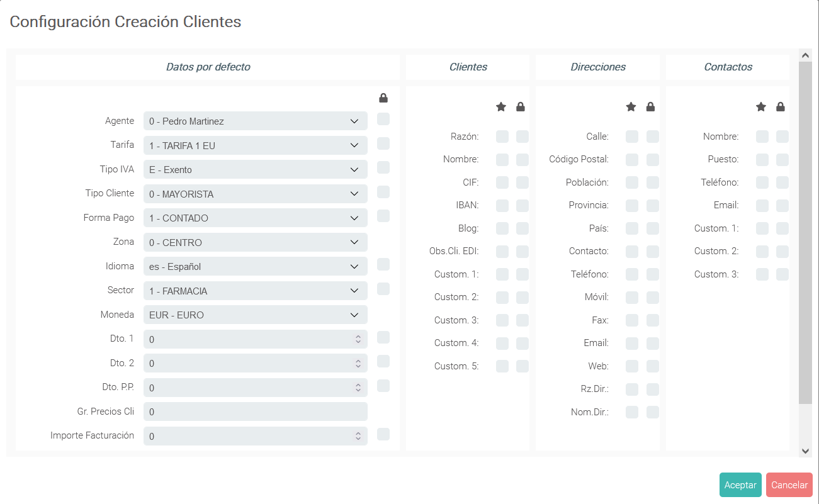Click the lock icon in Direcciones column
819x504 pixels.
coord(651,107)
